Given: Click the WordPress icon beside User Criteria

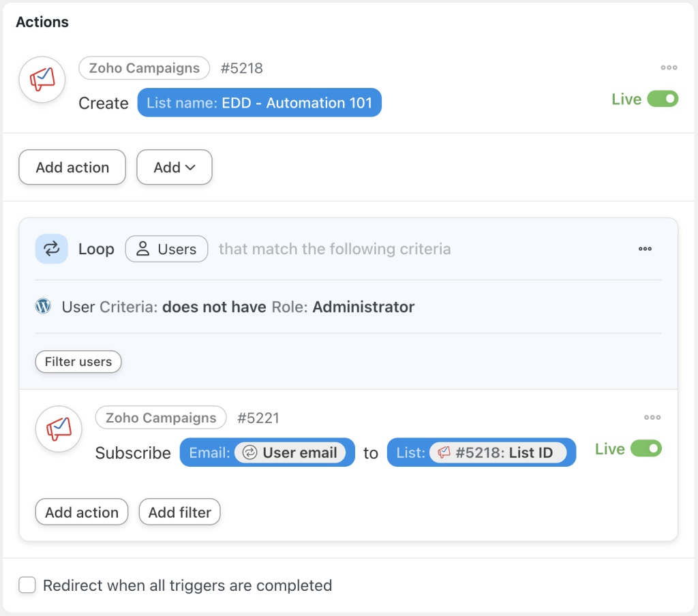Looking at the screenshot, I should pyautogui.click(x=42, y=307).
